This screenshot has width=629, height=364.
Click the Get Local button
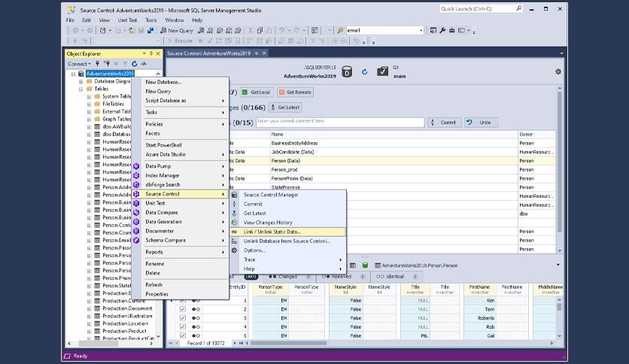pos(257,93)
